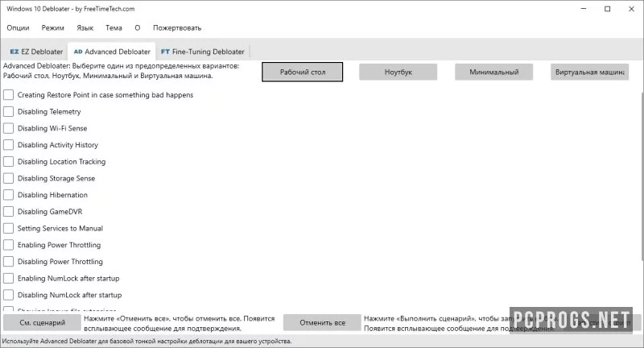644x348 pixels.
Task: Open the О menu
Action: tap(137, 28)
